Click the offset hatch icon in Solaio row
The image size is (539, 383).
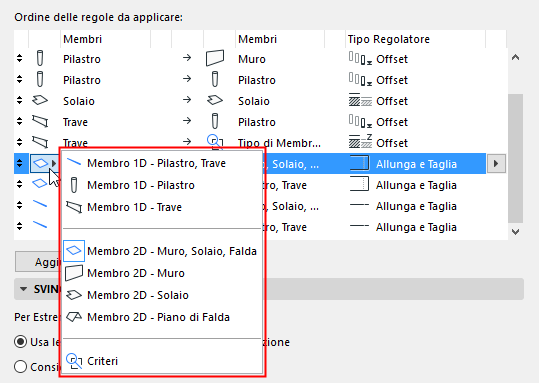[360, 100]
